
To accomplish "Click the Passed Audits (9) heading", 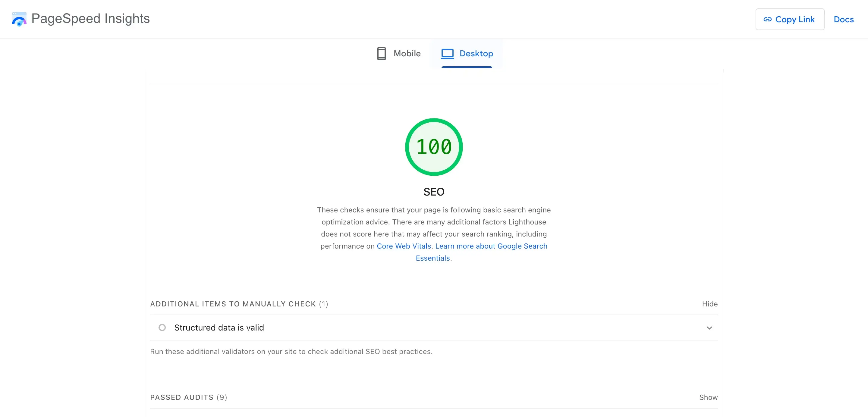I will (x=188, y=397).
